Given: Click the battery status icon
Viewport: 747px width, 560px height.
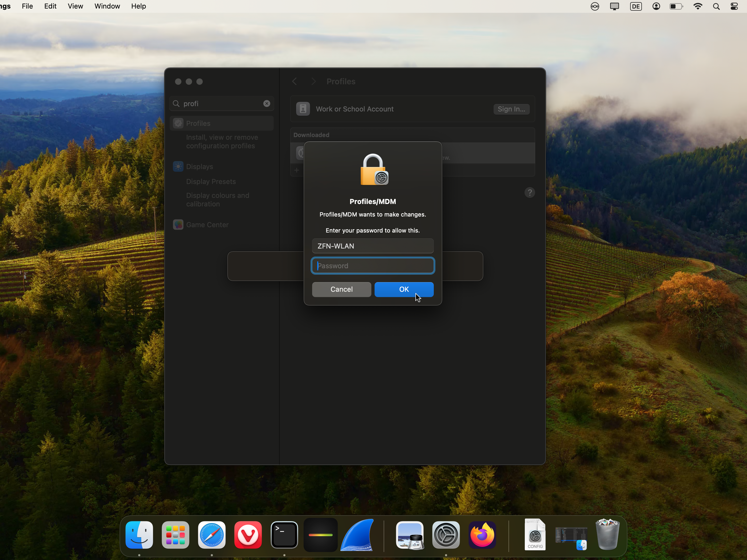Looking at the screenshot, I should (676, 6).
